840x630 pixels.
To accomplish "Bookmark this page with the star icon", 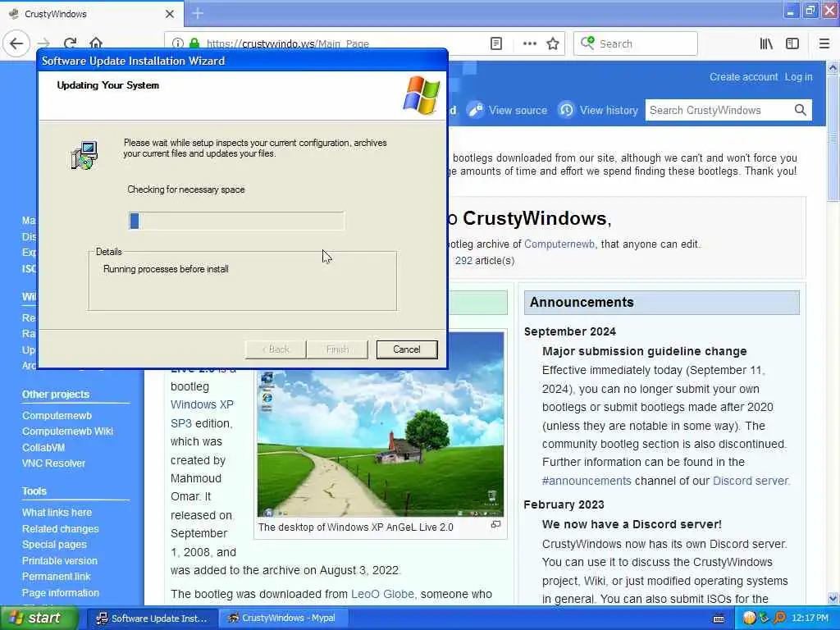I will [x=553, y=43].
